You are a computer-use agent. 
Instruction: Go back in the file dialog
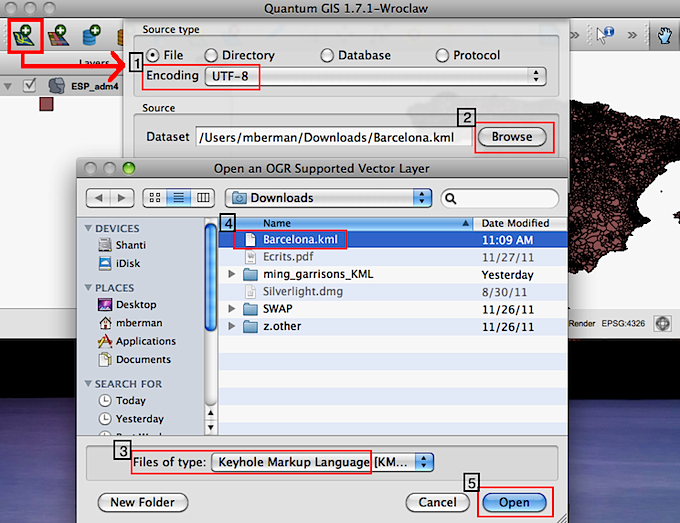98,198
